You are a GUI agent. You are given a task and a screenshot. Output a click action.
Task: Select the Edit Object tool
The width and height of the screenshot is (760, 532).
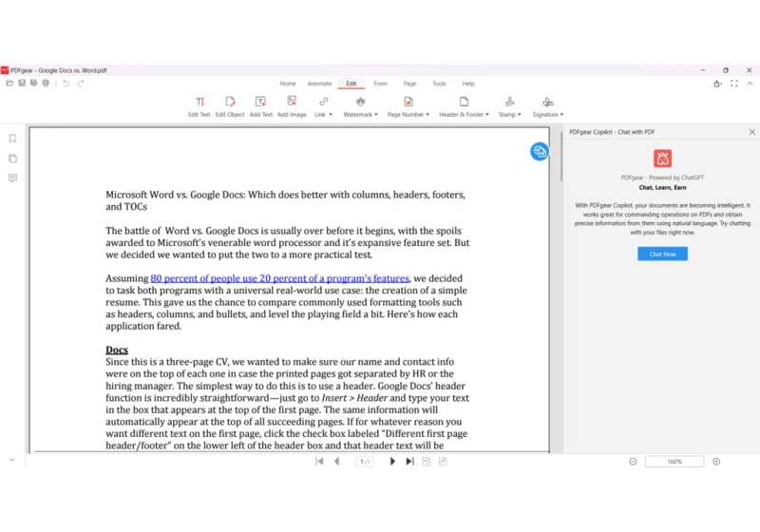[230, 106]
